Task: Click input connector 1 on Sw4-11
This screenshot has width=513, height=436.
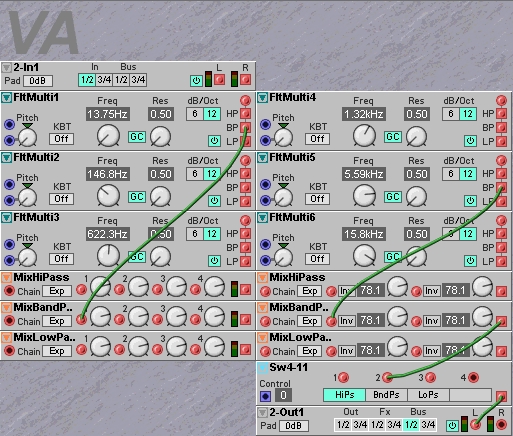Action: (x=344, y=377)
